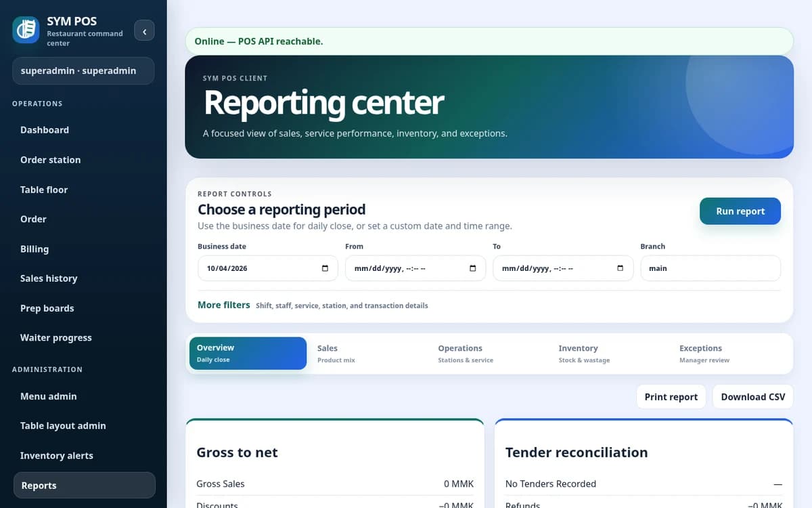Open Menu admin in the sidebar
Screen dimensions: 812x508
pos(85,396)
